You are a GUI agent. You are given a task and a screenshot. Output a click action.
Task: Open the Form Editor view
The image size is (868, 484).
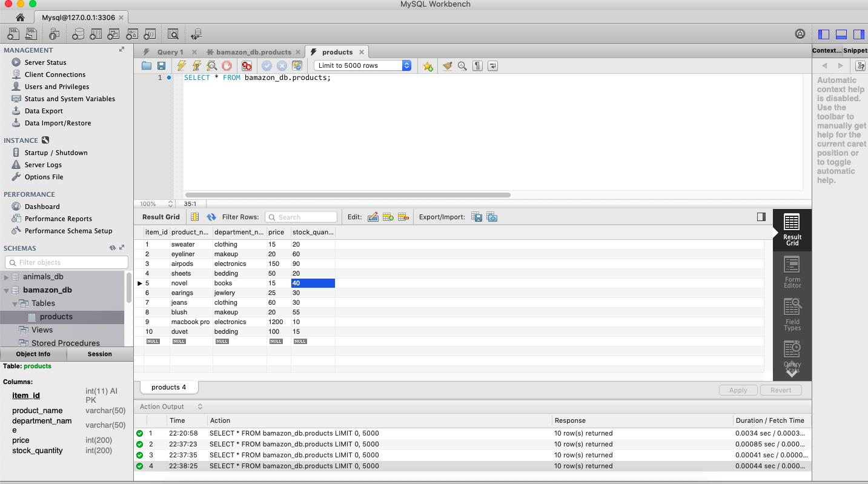(792, 273)
